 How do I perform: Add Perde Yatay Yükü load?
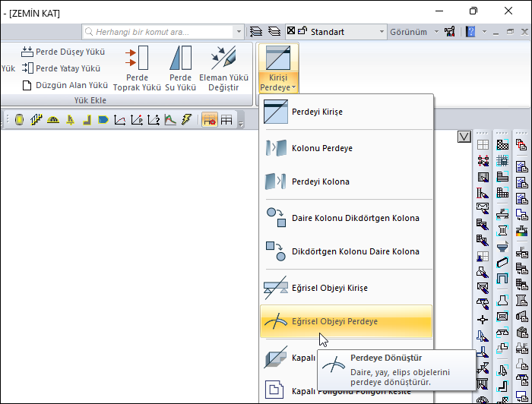(x=61, y=68)
